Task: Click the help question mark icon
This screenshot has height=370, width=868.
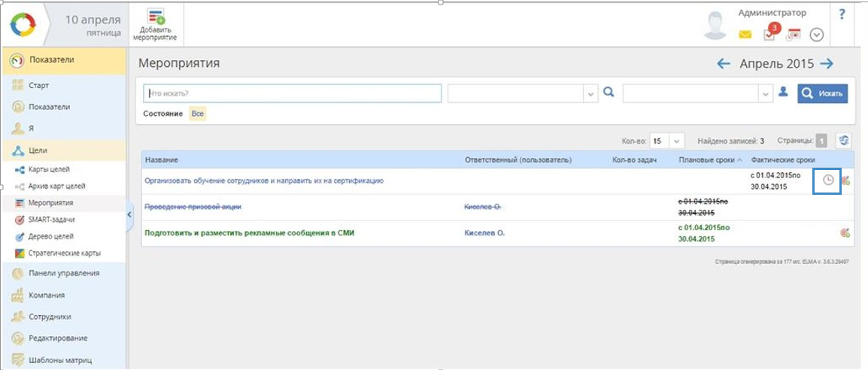Action: pos(842,14)
